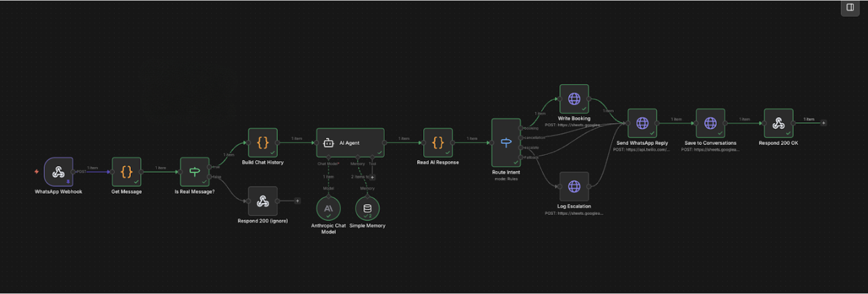Screen dimensions: 868x294
Task: Toggle the side panel button at top right
Action: 850,7
